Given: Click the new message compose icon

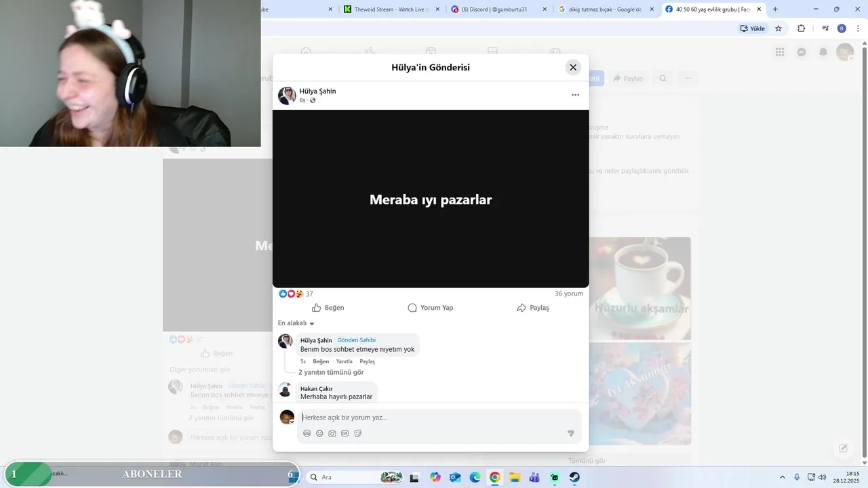Looking at the screenshot, I should [843, 448].
